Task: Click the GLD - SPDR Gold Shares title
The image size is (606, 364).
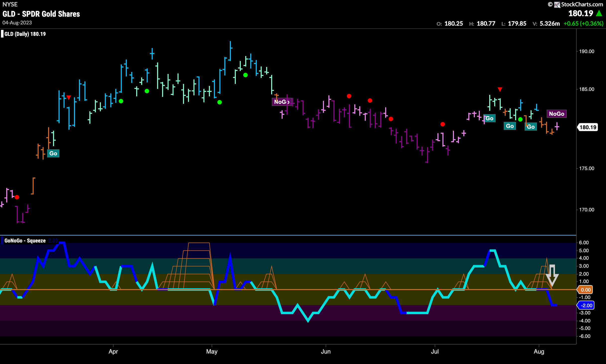Action: [x=41, y=14]
